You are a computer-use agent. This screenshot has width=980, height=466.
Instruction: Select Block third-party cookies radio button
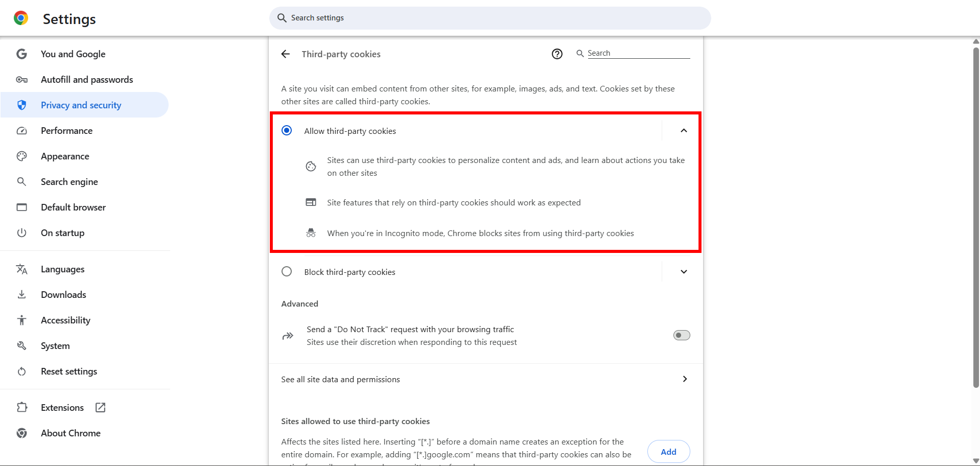287,272
